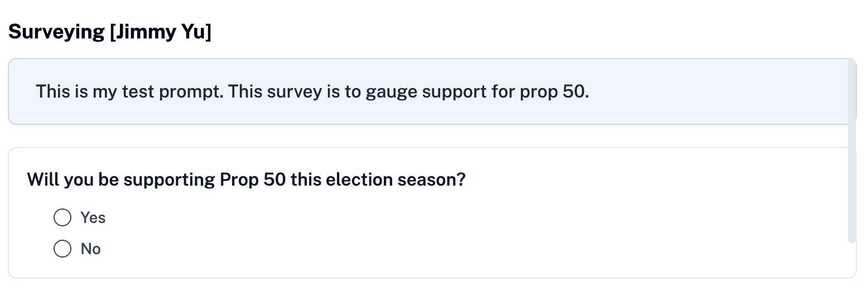Click the "Surveying [Jimmy Yu]" heading
This screenshot has height=291, width=868.
point(110,32)
